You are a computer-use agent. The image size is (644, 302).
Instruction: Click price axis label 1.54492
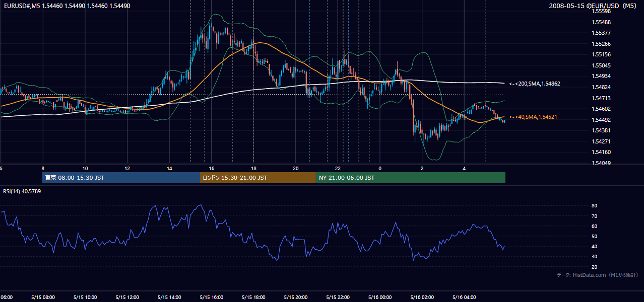(602, 120)
